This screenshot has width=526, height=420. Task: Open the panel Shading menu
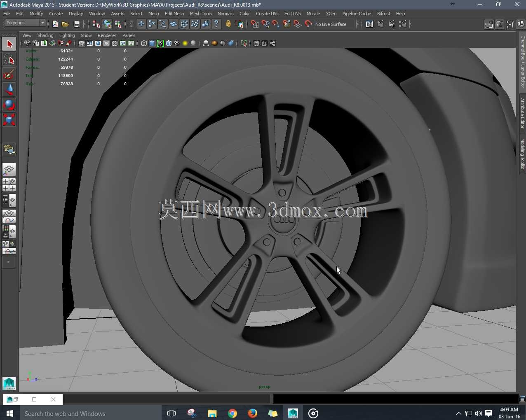(x=45, y=35)
